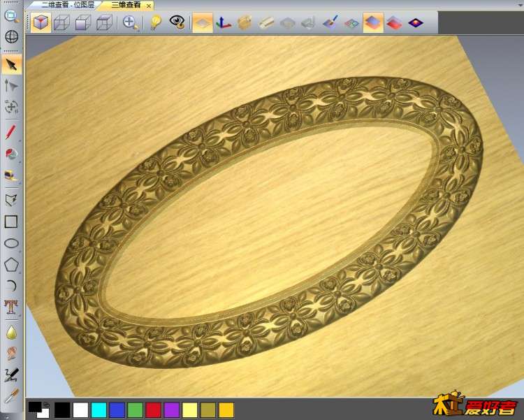Select the olive colour swatch

point(208,410)
